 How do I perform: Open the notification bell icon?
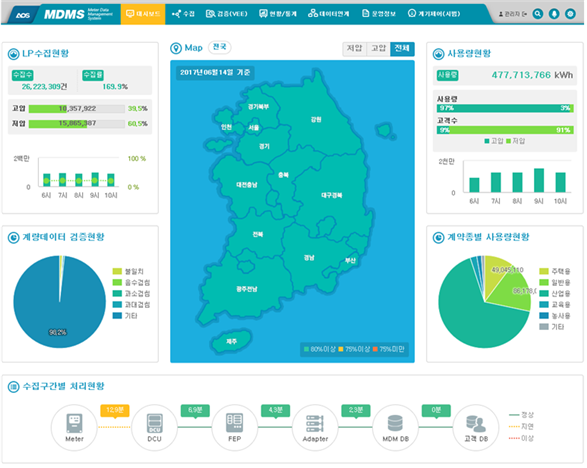click(x=554, y=14)
